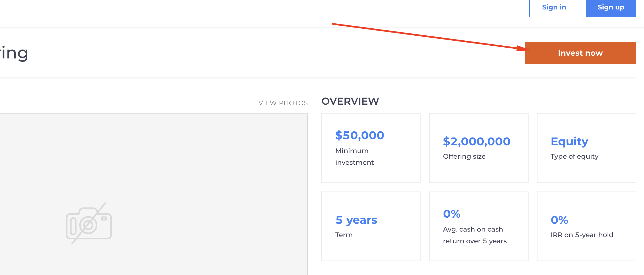Click the 0% above Avg. cash on cash return
Screen dimensions: 644x275
(452, 214)
